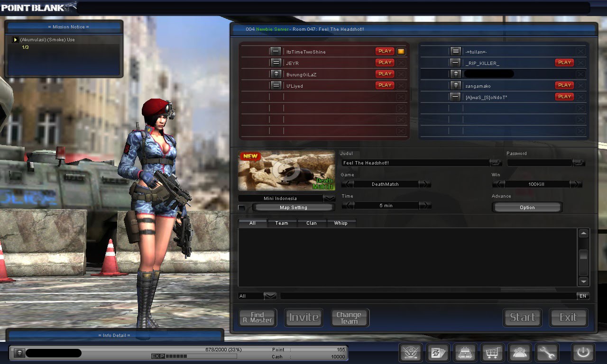607x364 pixels.
Task: Click rank icon beside _RIP_KILLER_
Action: 456,63
